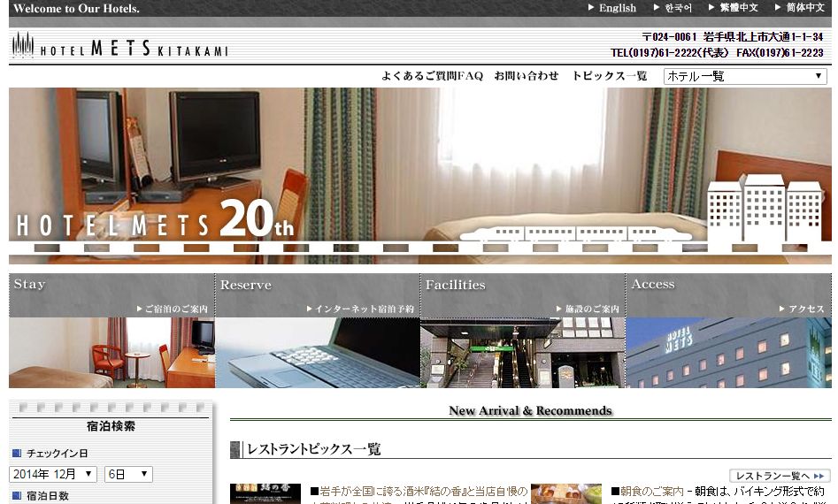838x504 pixels.
Task: Open the Access section heading
Action: coord(653,284)
